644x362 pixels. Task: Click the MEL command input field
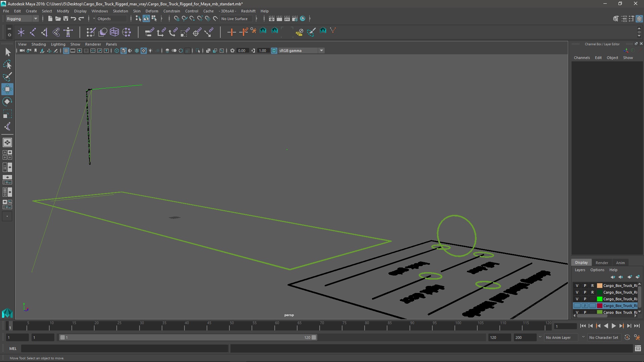tap(124, 349)
